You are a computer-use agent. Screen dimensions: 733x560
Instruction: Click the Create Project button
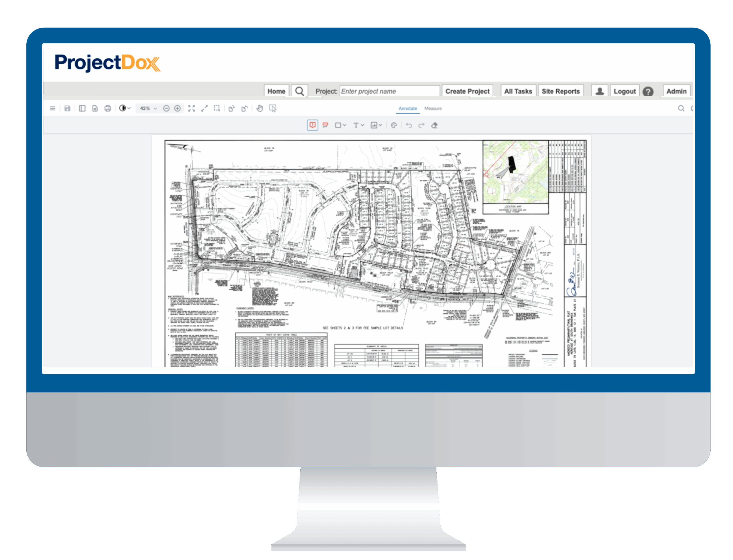[x=467, y=91]
